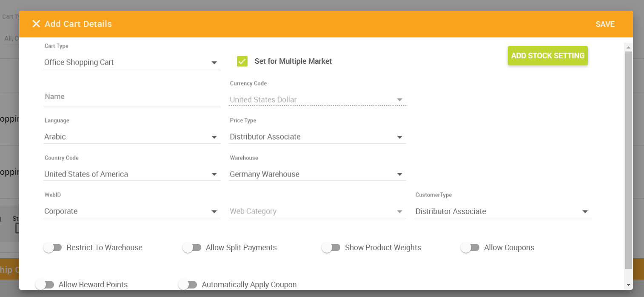Enable the Allow Coupons switch
The height and width of the screenshot is (297, 644).
pos(470,248)
